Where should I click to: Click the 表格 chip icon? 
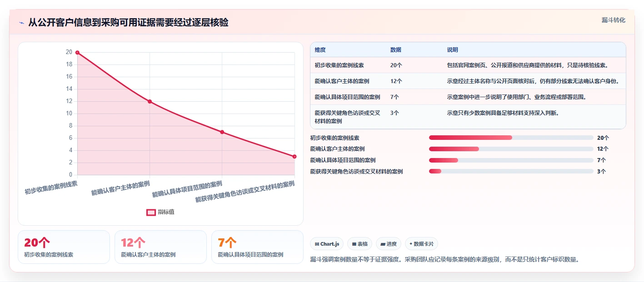(354, 244)
